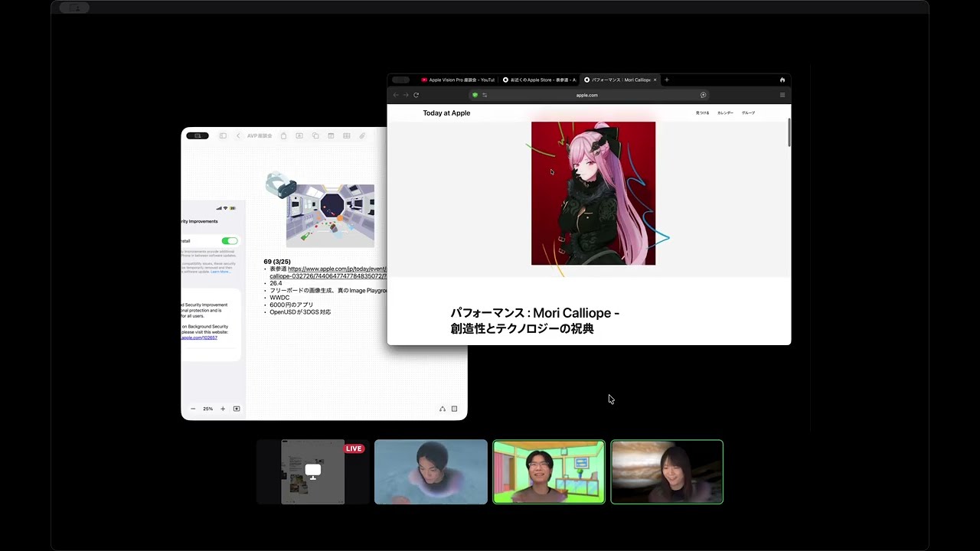Click the flame icon in browser tab bar
This screenshot has height=551, width=980.
[x=782, y=80]
